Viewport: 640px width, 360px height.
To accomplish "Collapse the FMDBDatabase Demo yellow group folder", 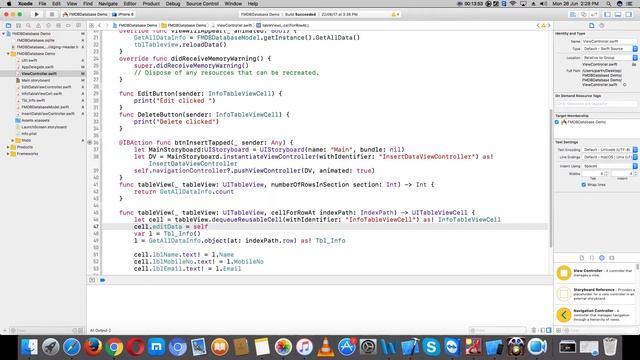I will click(8, 54).
